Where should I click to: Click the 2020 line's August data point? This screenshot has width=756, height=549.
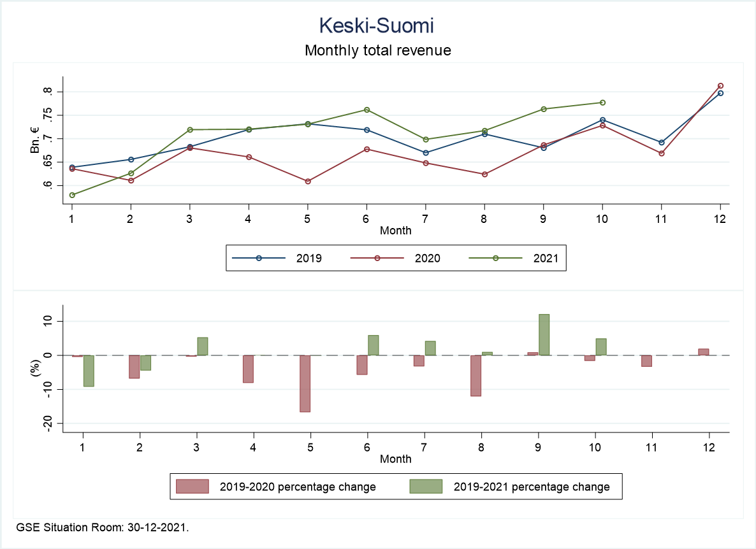coord(484,175)
